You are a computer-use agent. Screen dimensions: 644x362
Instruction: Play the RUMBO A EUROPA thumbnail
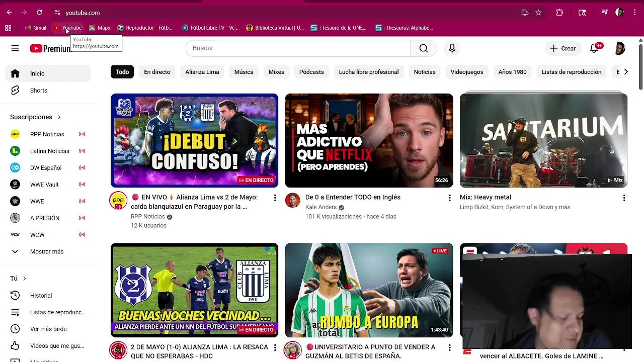(x=369, y=290)
